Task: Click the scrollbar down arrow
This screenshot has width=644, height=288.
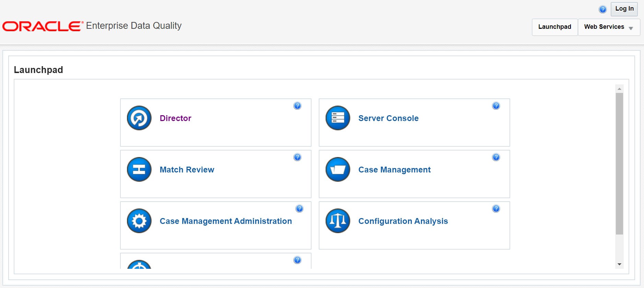Action: 619,264
